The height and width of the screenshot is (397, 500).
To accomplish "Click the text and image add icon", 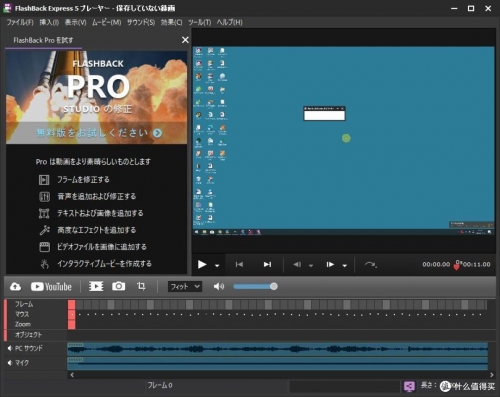I will (x=44, y=213).
